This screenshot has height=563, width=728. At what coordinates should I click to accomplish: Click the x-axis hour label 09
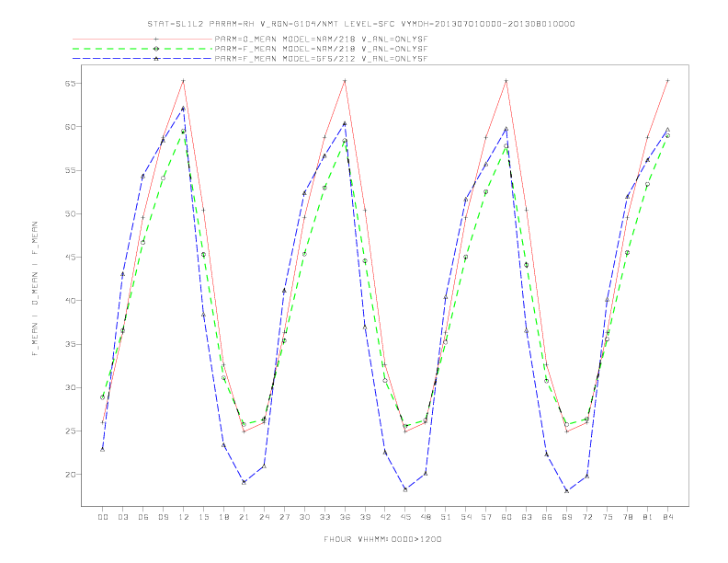163,517
